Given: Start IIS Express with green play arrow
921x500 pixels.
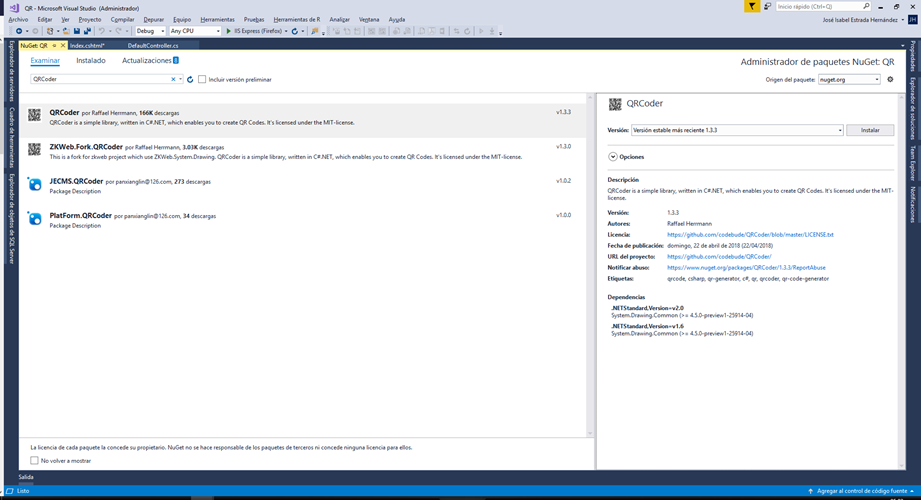Looking at the screenshot, I should [229, 31].
